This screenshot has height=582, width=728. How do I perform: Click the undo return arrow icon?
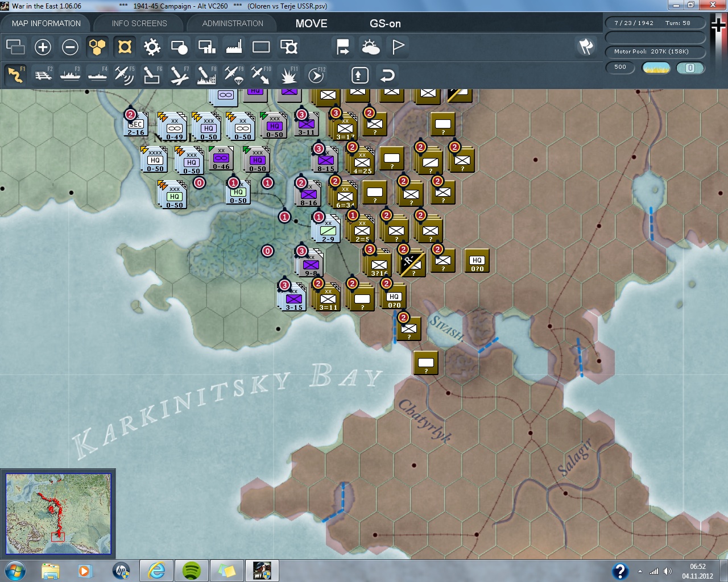pyautogui.click(x=387, y=75)
